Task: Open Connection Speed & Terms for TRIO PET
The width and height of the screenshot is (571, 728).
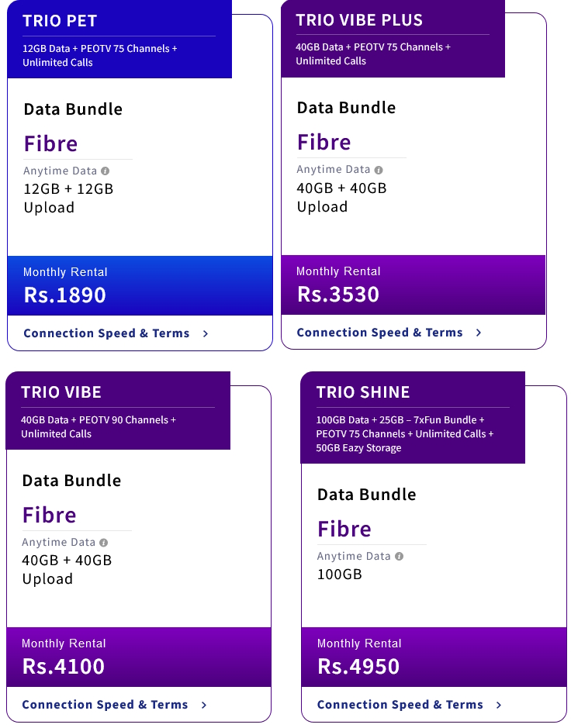Action: 106,333
